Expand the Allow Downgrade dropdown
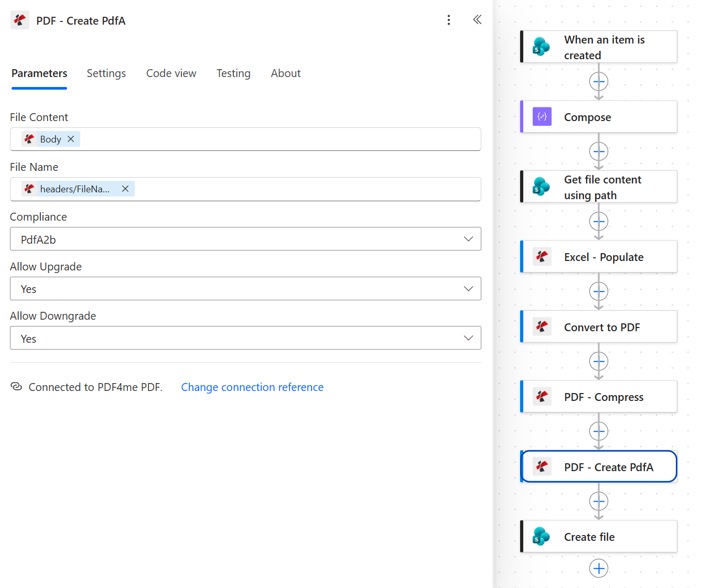 (x=245, y=338)
